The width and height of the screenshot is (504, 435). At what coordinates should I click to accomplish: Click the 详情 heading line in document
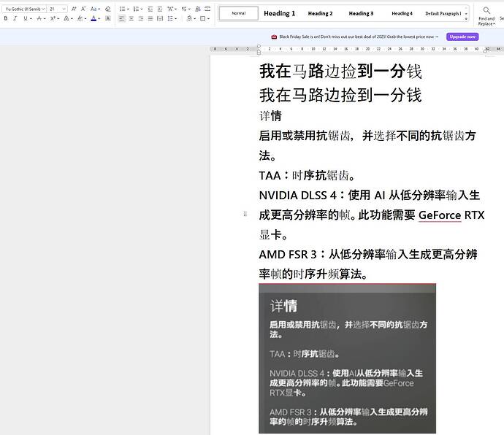[271, 116]
